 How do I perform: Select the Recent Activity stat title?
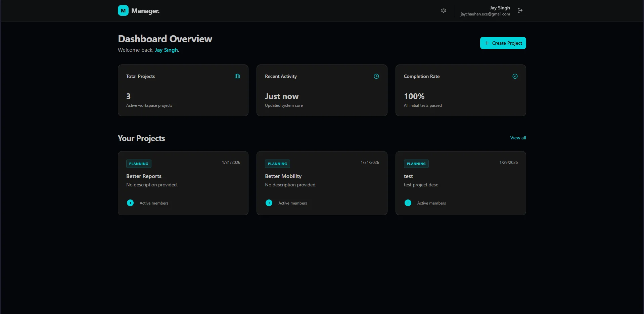point(281,76)
